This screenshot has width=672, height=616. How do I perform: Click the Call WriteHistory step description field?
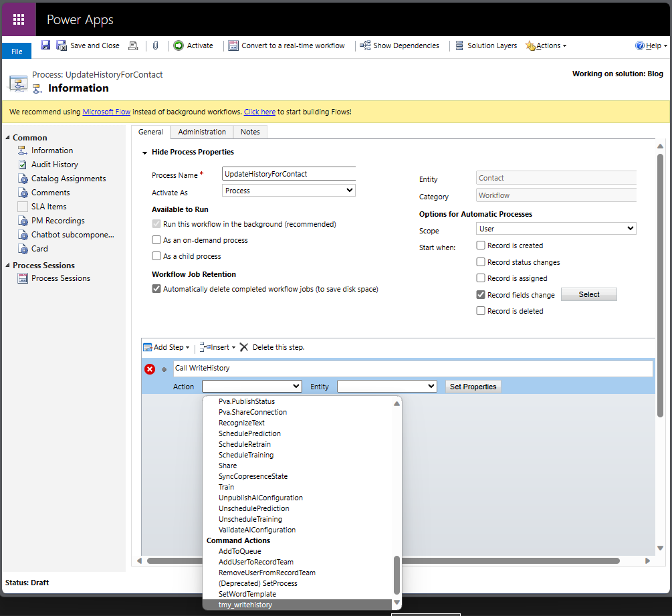click(413, 369)
